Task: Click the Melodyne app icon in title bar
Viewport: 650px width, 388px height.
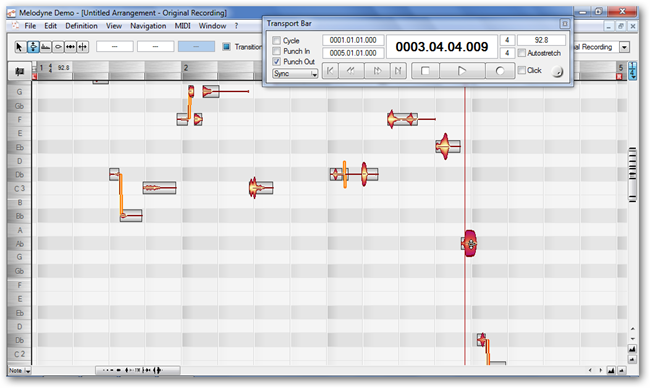Action: click(x=11, y=13)
